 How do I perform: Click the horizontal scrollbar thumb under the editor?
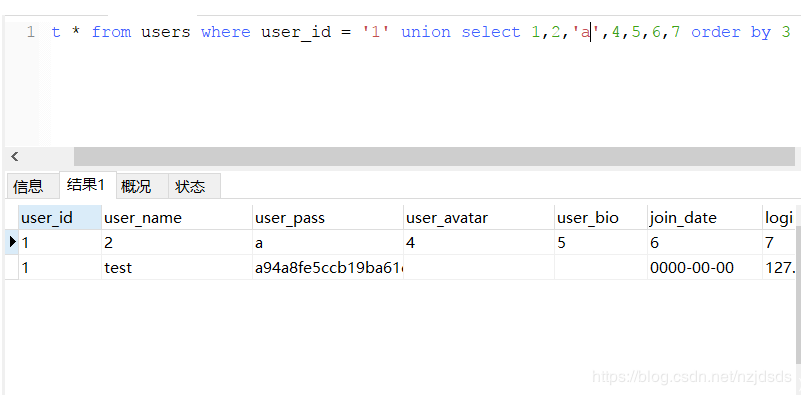(434, 156)
